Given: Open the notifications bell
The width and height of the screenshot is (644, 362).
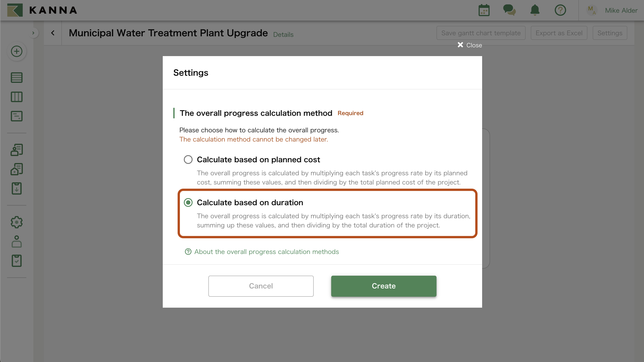Looking at the screenshot, I should tap(535, 11).
